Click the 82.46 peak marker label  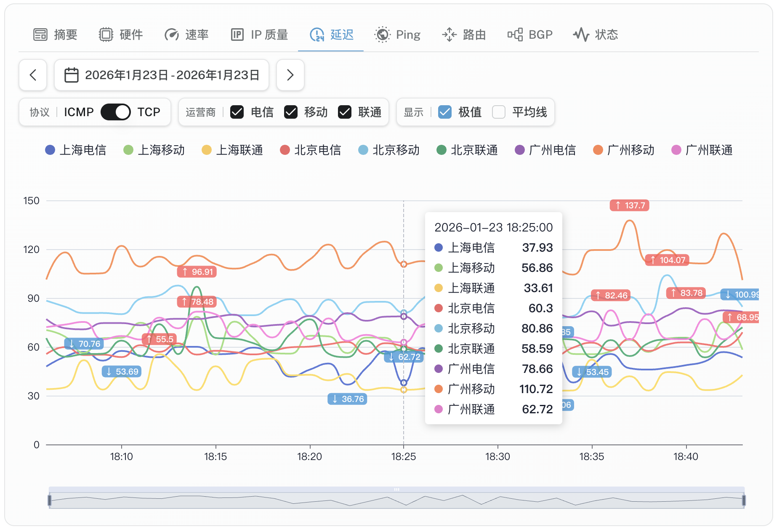click(611, 295)
